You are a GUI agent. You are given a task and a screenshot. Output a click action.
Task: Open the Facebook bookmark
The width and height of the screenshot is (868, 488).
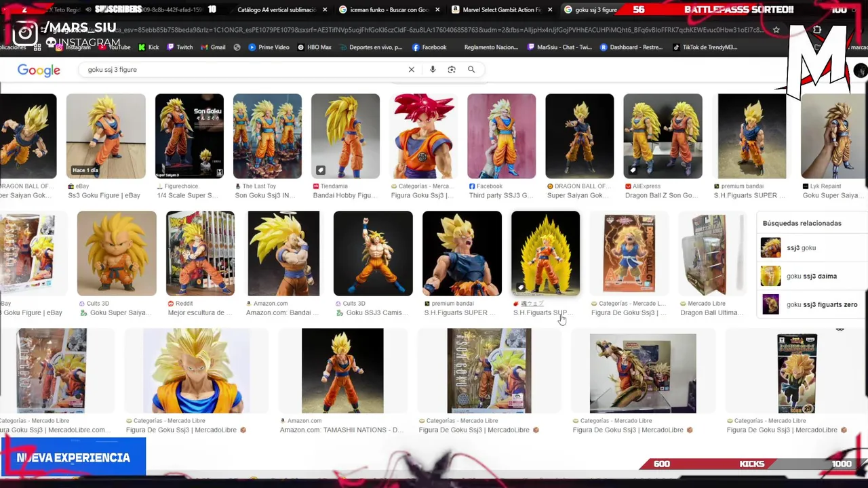[x=429, y=47]
